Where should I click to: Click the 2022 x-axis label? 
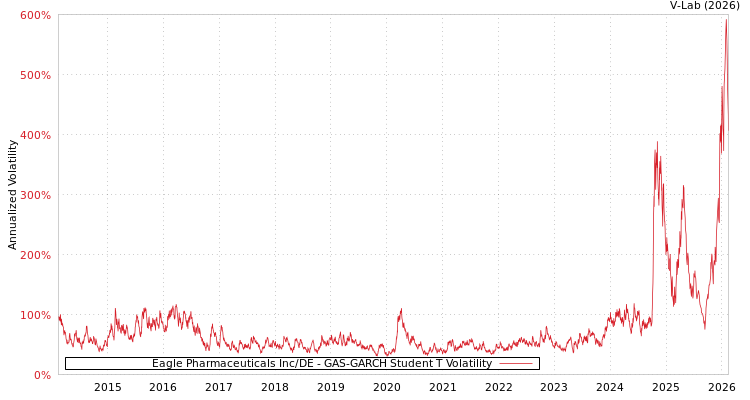click(498, 387)
